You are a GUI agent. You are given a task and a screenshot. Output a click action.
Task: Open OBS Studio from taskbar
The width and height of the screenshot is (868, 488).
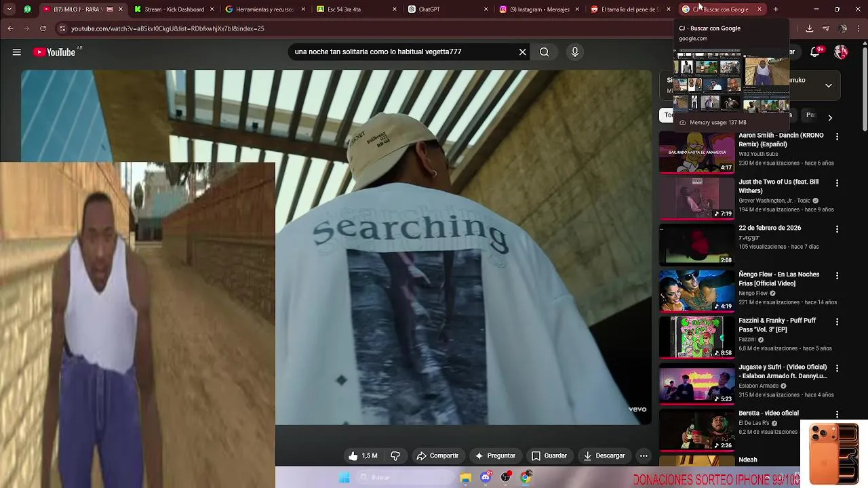pyautogui.click(x=506, y=477)
